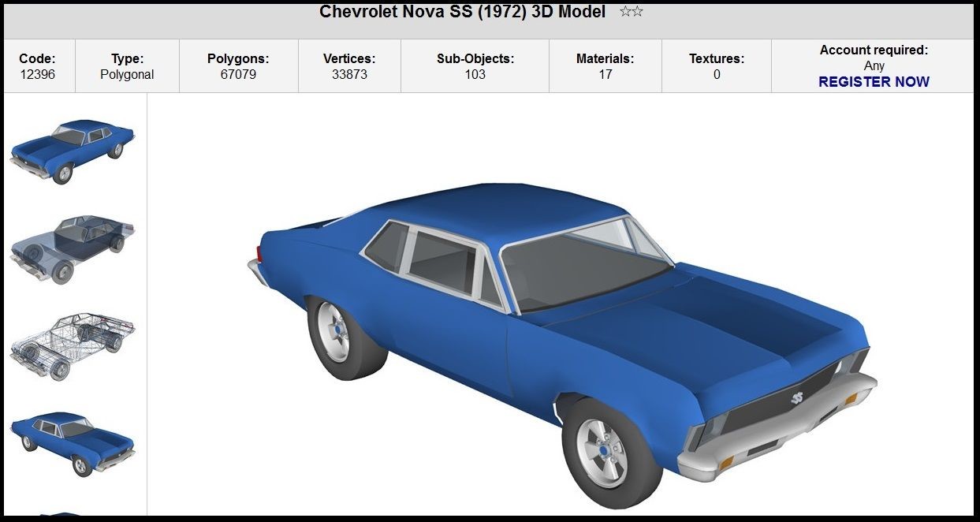The width and height of the screenshot is (980, 522).
Task: Click the Materials value 17
Action: tap(606, 75)
